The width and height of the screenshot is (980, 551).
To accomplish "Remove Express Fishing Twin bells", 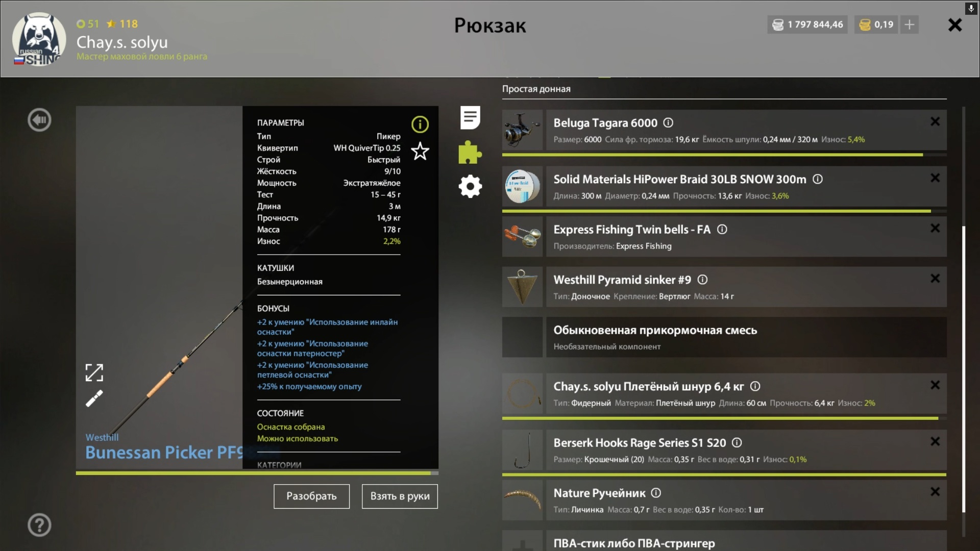I will coord(935,228).
